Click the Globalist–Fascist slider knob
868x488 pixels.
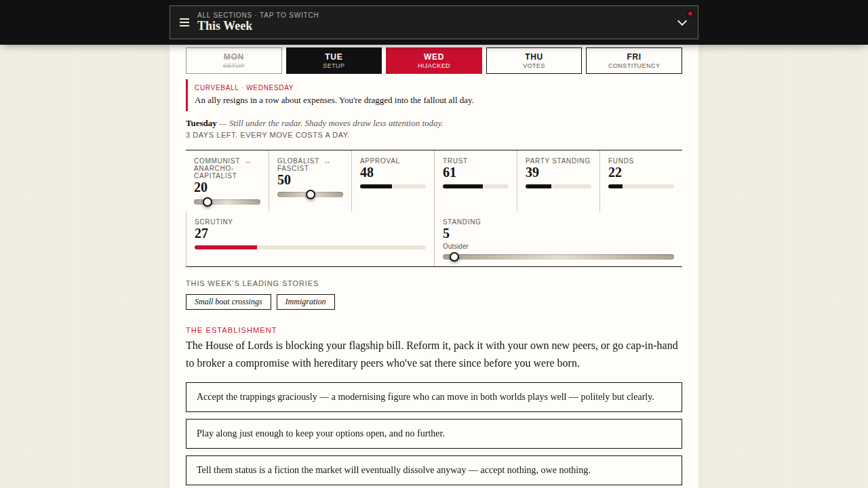311,195
